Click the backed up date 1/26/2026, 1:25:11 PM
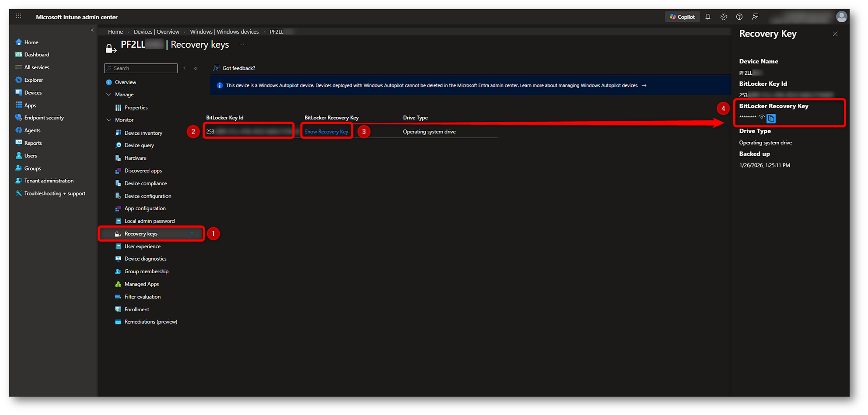 pyautogui.click(x=765, y=165)
